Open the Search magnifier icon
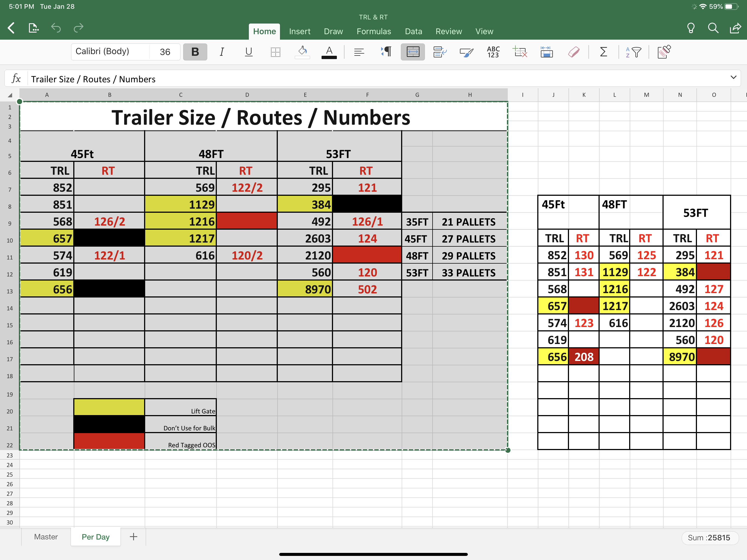Screen dimensions: 747x560 (x=713, y=28)
